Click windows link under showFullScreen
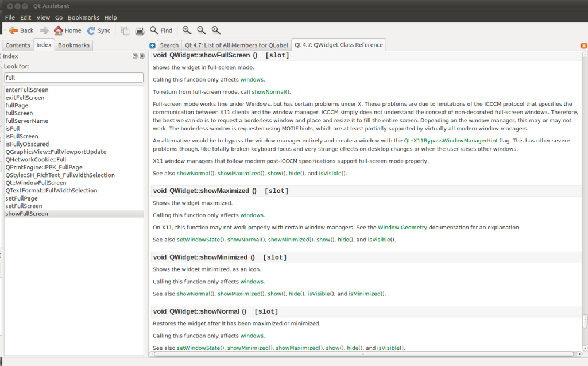588x366 pixels. pyautogui.click(x=252, y=80)
